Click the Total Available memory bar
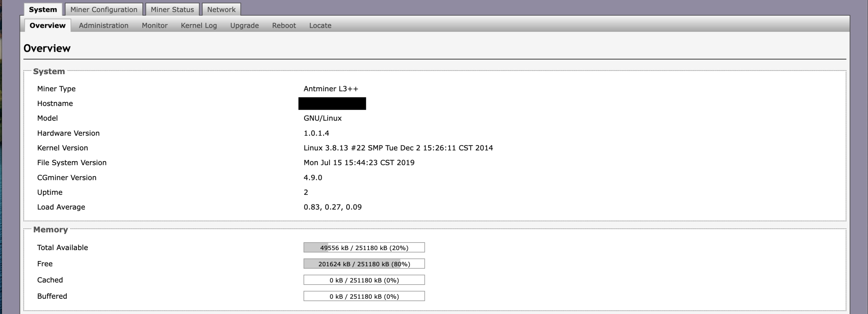This screenshot has width=868, height=314. point(364,248)
